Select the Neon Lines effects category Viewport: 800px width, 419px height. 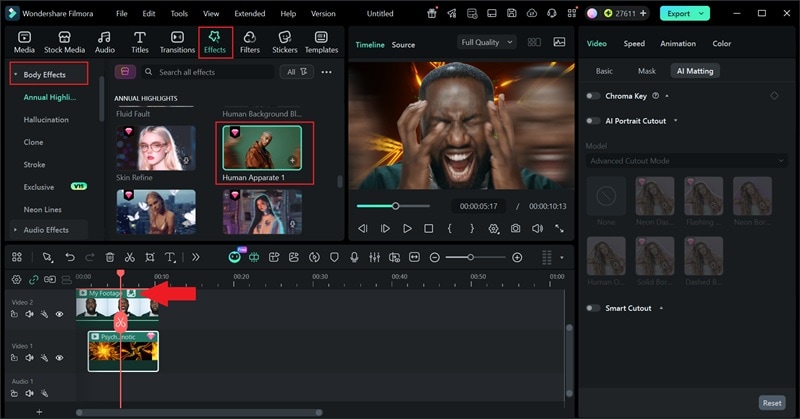click(x=42, y=209)
